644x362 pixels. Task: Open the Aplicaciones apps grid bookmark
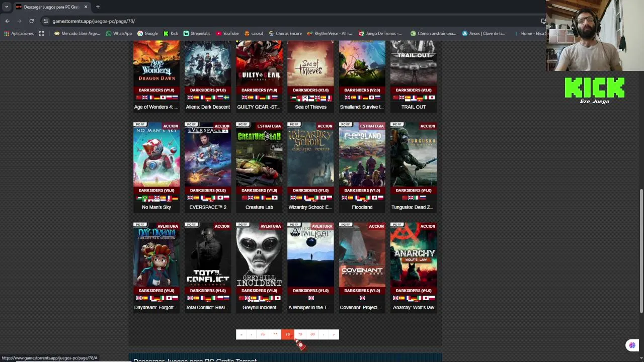pyautogui.click(x=19, y=34)
